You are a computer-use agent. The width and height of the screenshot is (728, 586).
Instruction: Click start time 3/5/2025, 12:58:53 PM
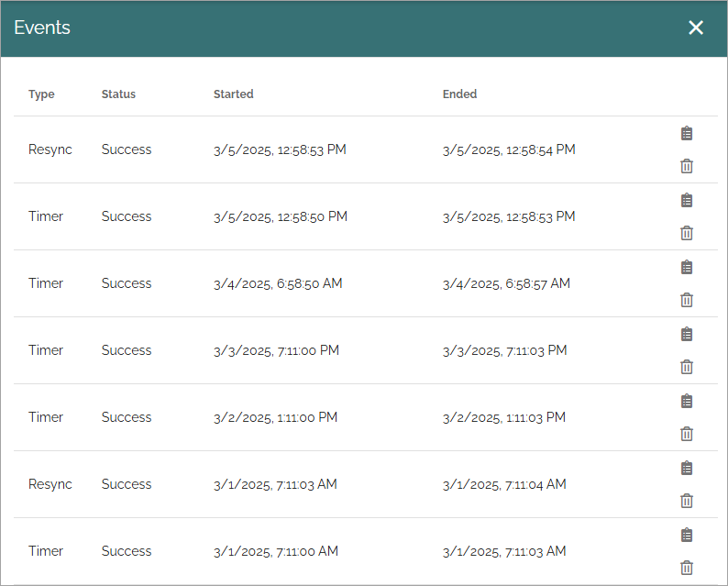click(280, 149)
